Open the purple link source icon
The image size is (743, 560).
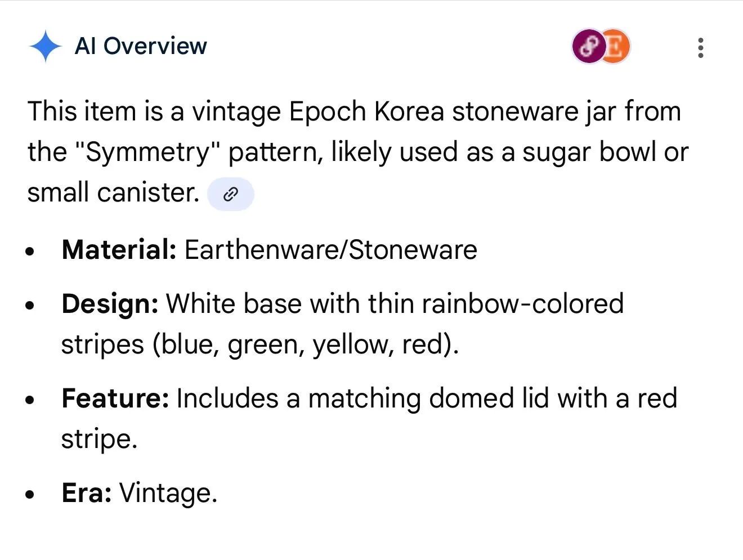point(588,46)
